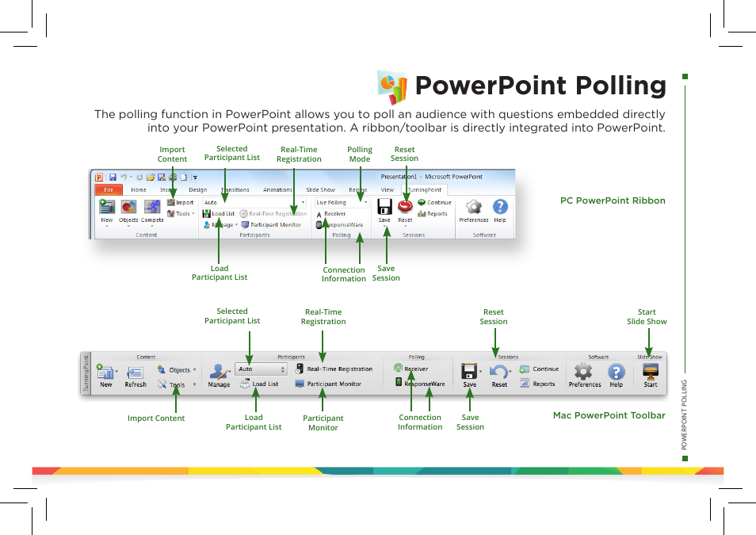This screenshot has width=756, height=535.
Task: Click the title 'Presentation1 - Microsoft PowerPoint'
Action: tap(431, 177)
